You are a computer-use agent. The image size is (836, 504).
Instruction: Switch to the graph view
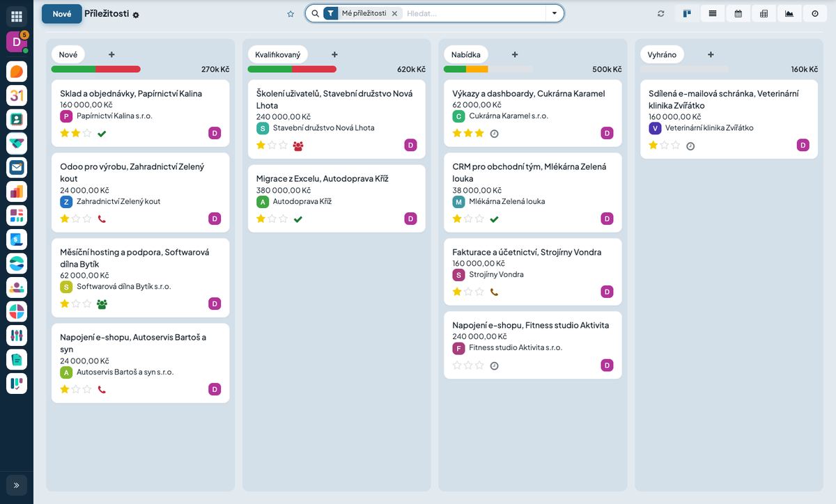coord(789,13)
